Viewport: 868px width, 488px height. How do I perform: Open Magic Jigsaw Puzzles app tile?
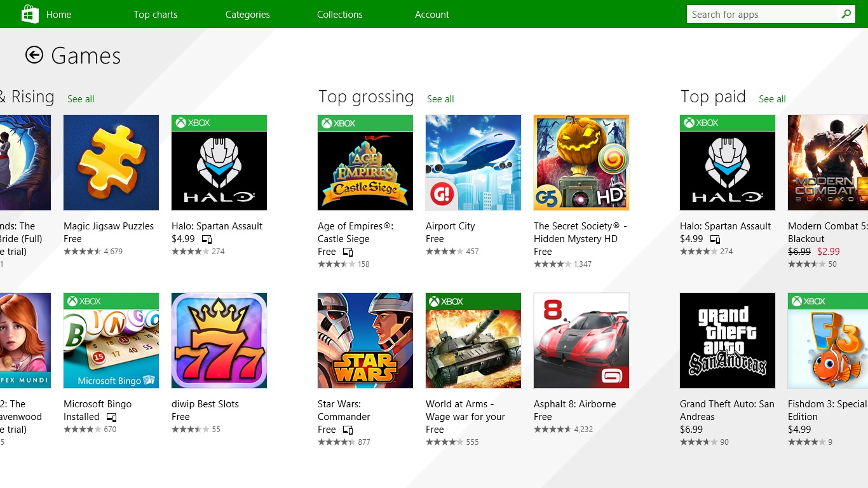pyautogui.click(x=111, y=163)
